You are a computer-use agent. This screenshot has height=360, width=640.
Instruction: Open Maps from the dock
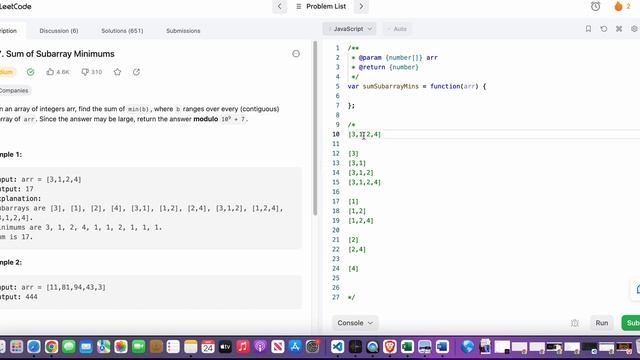pyautogui.click(x=104, y=347)
